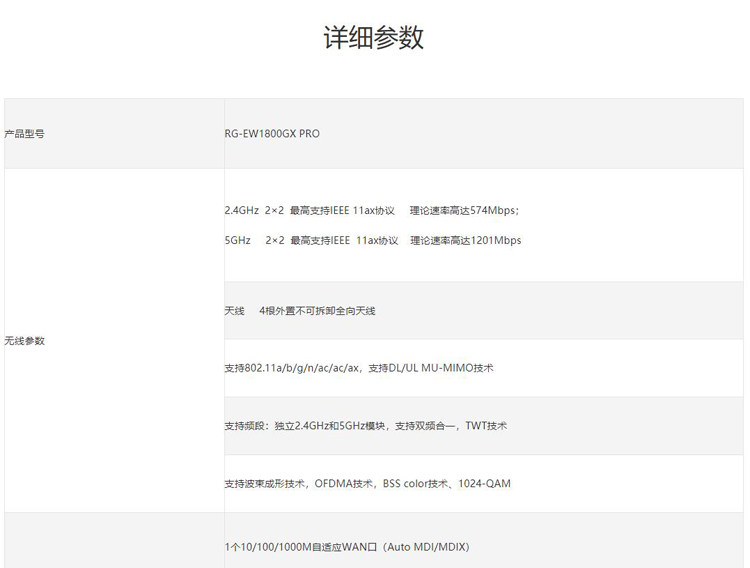Click the 2.4GHz 574Mbps spec line
750x568 pixels.
pyautogui.click(x=372, y=211)
